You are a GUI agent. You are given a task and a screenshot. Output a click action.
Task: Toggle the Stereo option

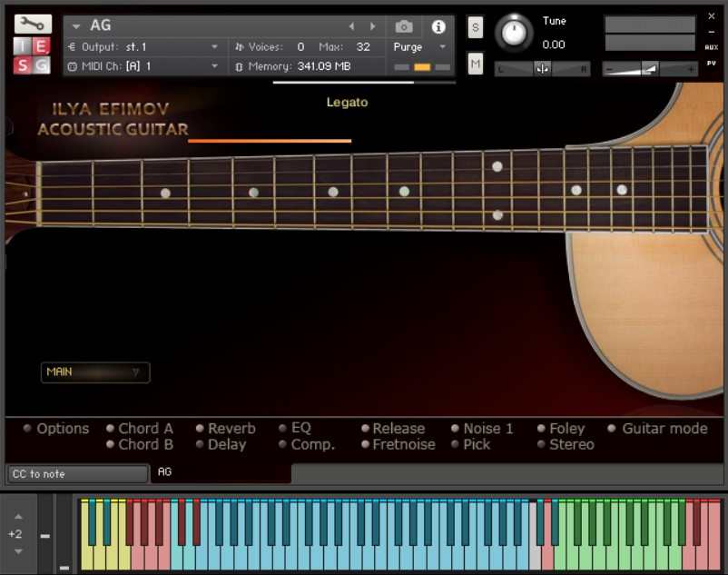point(541,444)
